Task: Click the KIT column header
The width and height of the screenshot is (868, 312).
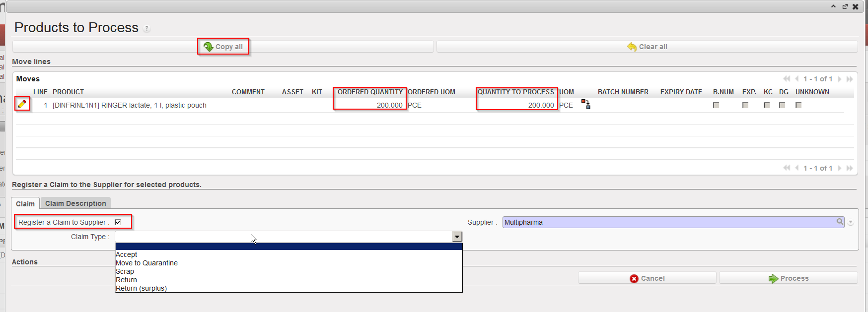Action: [317, 92]
